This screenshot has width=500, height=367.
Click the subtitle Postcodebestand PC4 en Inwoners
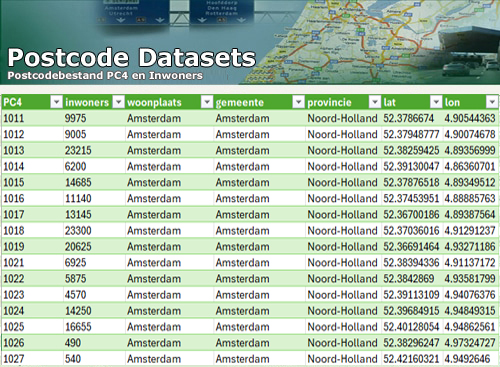tap(105, 75)
